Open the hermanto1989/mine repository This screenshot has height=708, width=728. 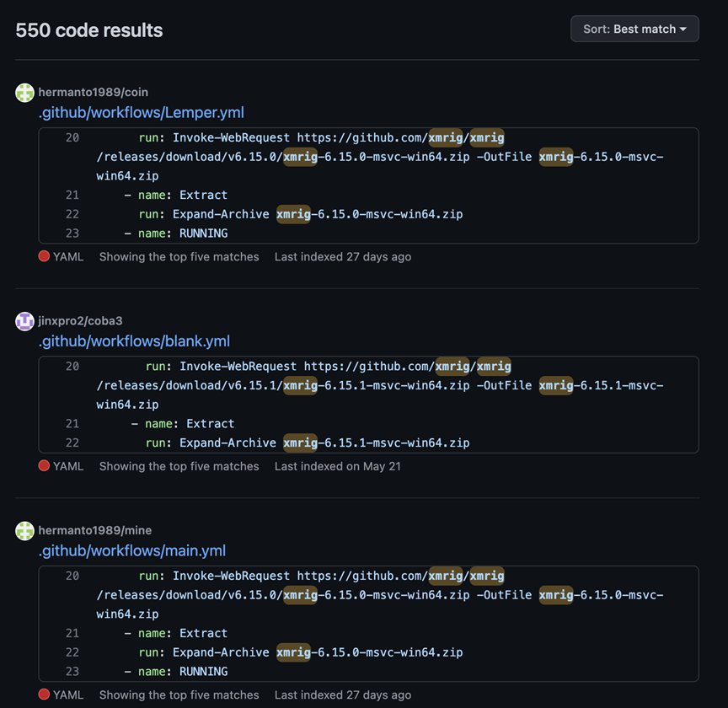(94, 530)
